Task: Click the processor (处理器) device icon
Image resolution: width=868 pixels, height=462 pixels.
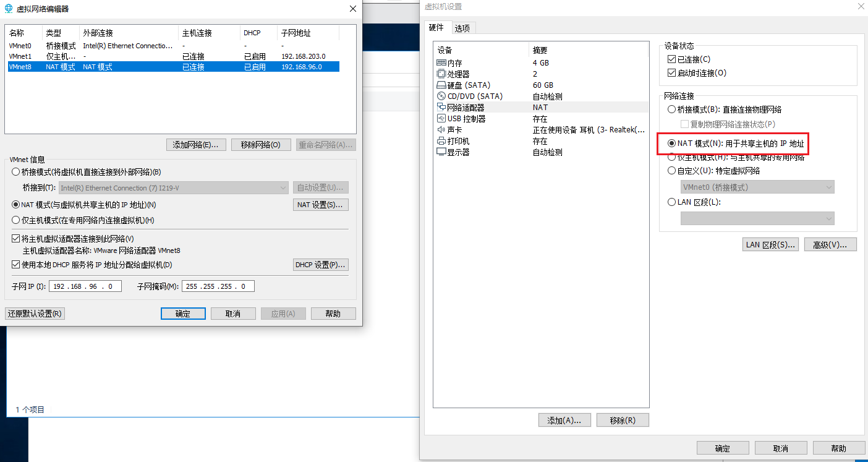Action: tap(441, 74)
